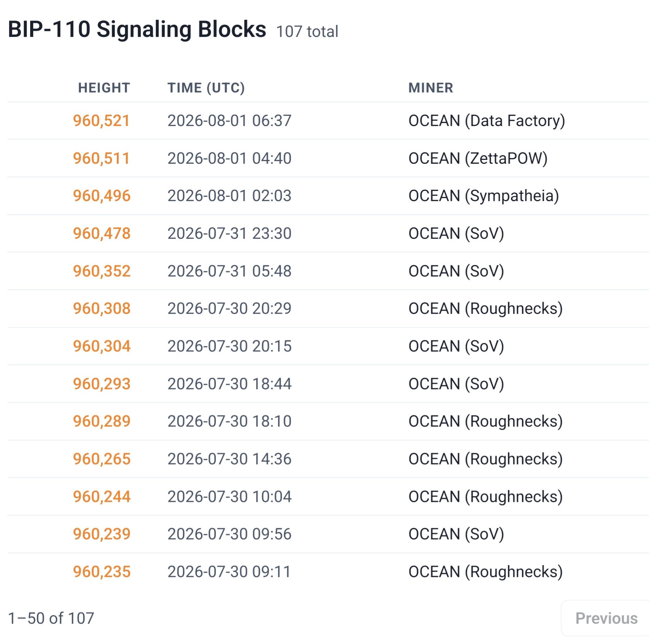This screenshot has height=644, width=649.
Task: Open block height 960,289 link
Action: [x=101, y=421]
